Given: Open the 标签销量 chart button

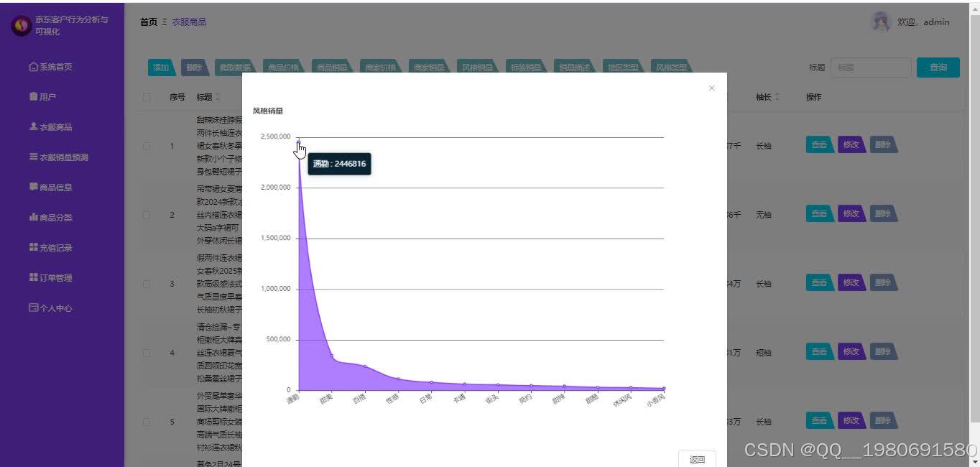Looking at the screenshot, I should point(527,68).
